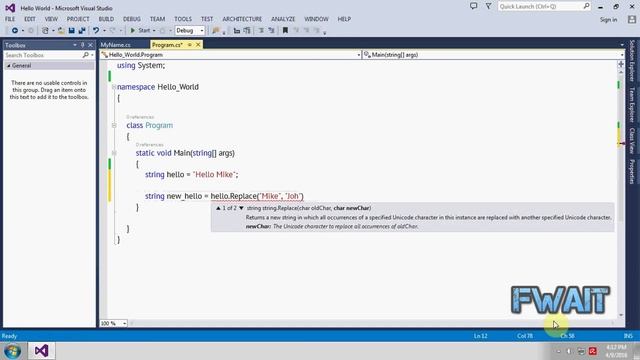Uncomment the selected lines icon

click(x=271, y=31)
